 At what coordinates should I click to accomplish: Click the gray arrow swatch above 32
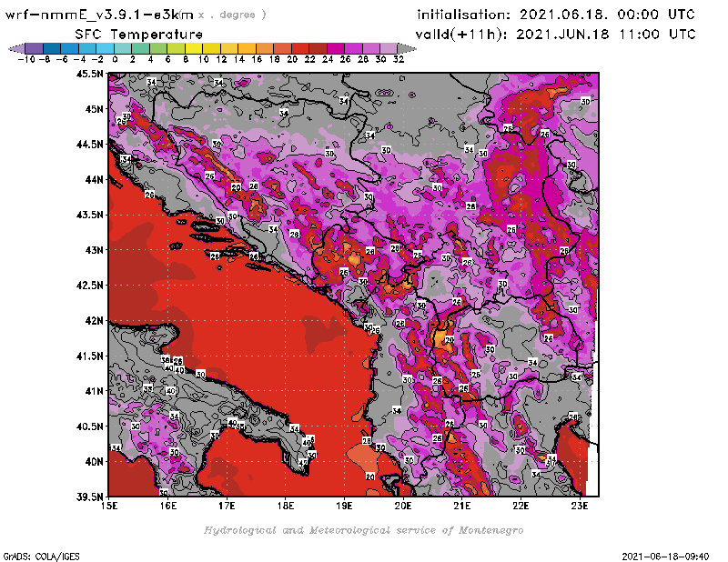tap(407, 48)
